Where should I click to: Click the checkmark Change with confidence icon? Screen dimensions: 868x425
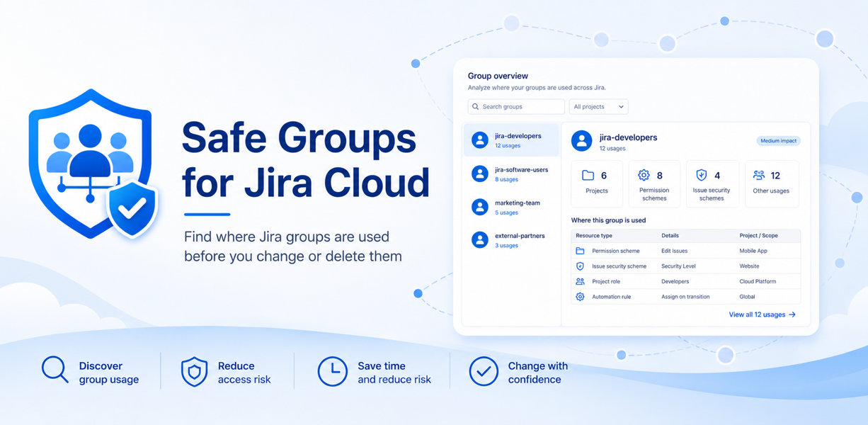(484, 371)
